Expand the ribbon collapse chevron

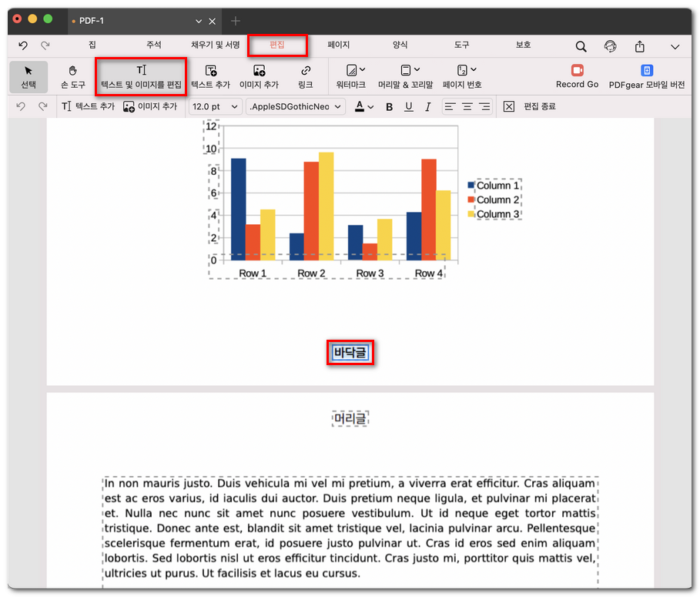(675, 47)
